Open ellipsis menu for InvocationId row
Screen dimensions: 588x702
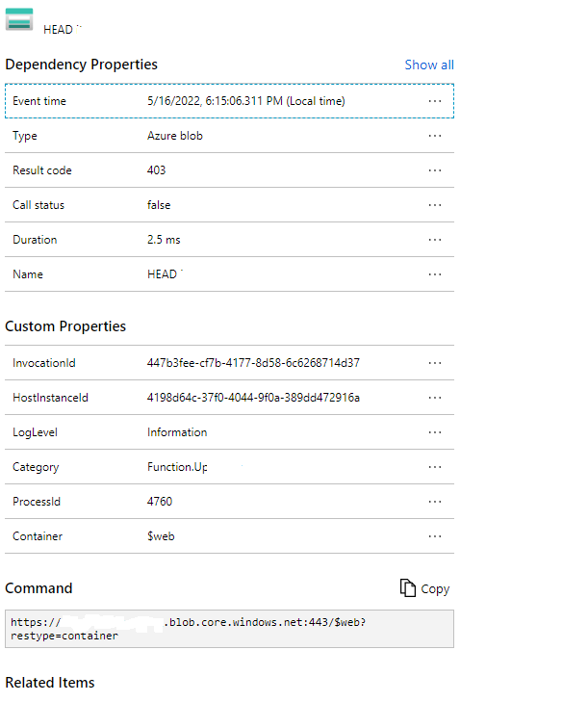435,363
